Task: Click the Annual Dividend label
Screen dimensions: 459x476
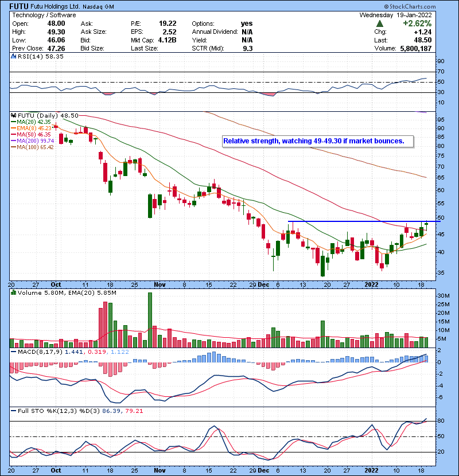Action: (x=215, y=32)
